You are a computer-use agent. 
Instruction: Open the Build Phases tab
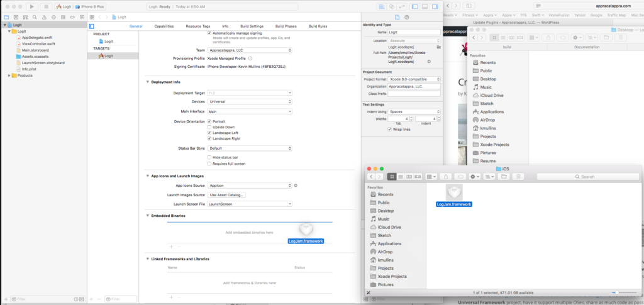pos(286,26)
